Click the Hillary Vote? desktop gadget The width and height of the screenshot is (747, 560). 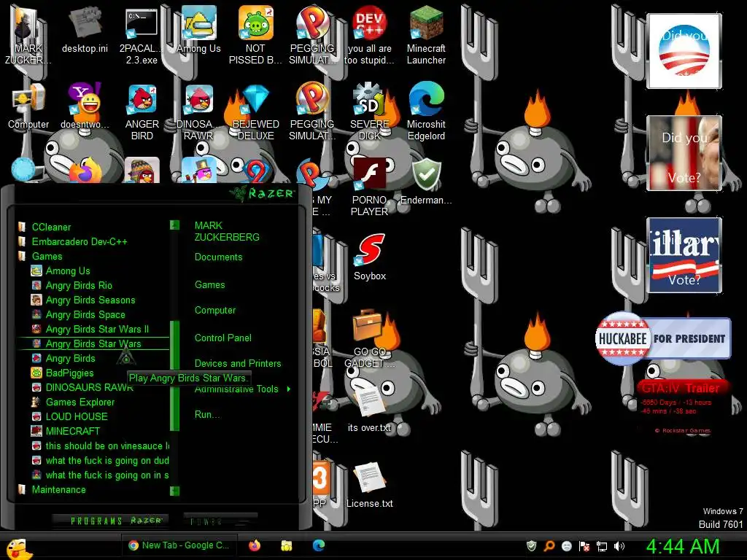[684, 254]
